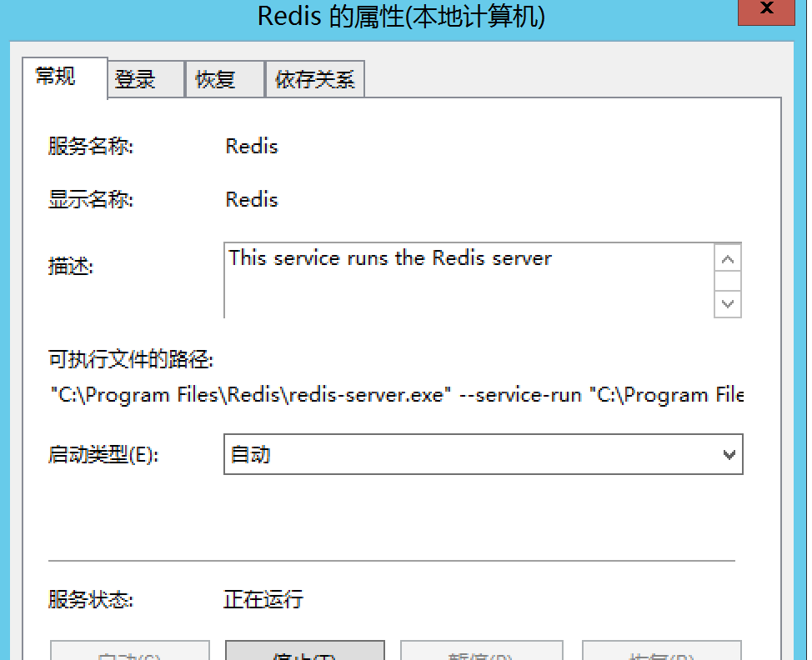Click the Redis 的属性(本地计算机) window title
This screenshot has height=660, width=812.
[401, 16]
